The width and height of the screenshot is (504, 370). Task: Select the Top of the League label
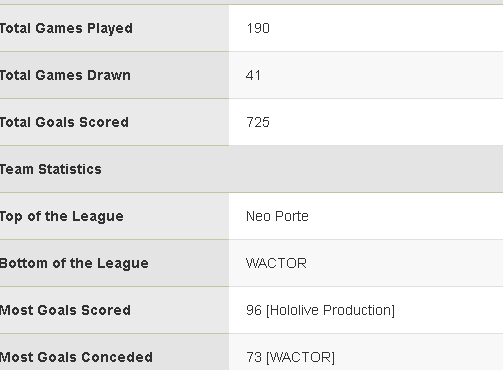pyautogui.click(x=61, y=216)
